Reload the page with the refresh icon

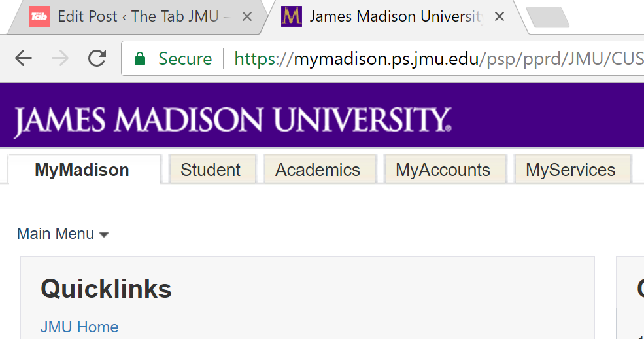(x=97, y=58)
